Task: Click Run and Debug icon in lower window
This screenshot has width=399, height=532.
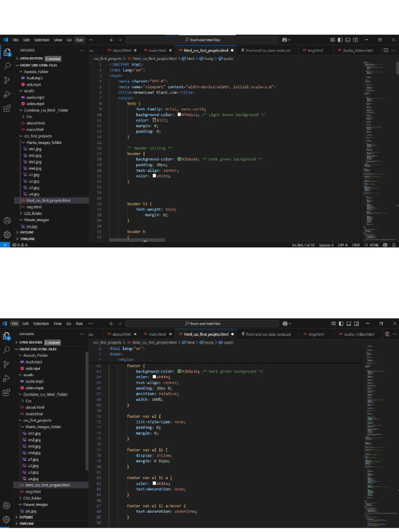Action: click(x=6, y=378)
